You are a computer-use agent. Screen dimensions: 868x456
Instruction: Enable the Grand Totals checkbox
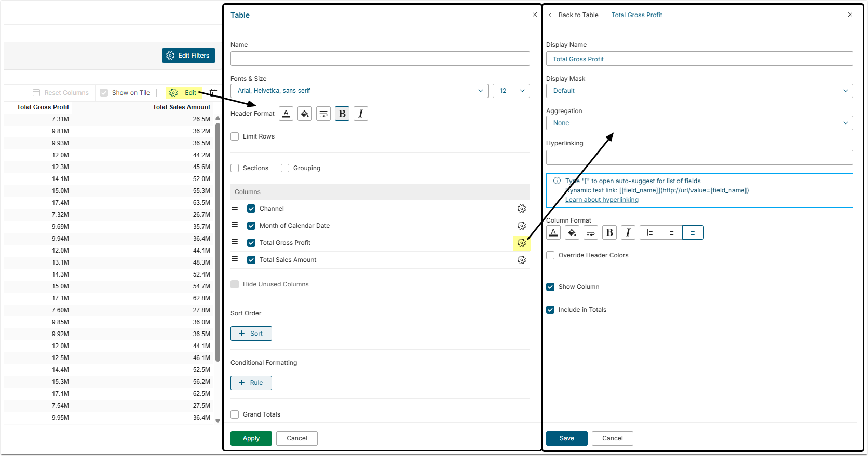pyautogui.click(x=235, y=414)
